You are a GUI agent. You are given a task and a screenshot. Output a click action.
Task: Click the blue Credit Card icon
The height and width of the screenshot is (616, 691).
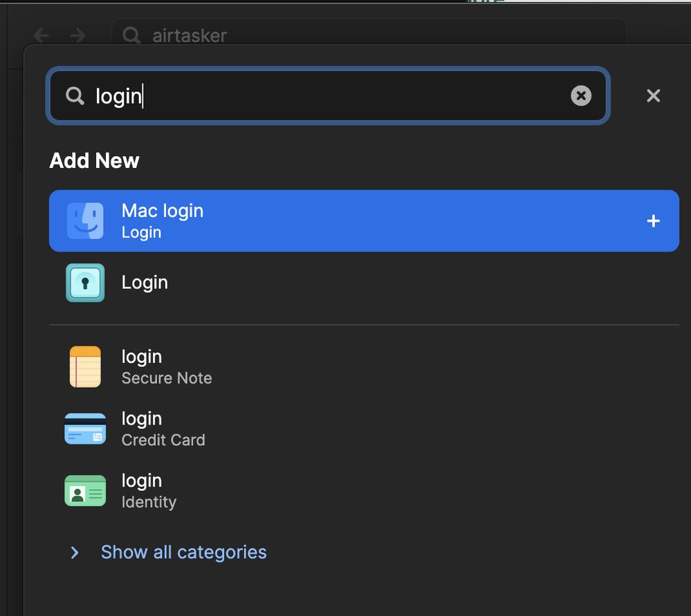[85, 429]
